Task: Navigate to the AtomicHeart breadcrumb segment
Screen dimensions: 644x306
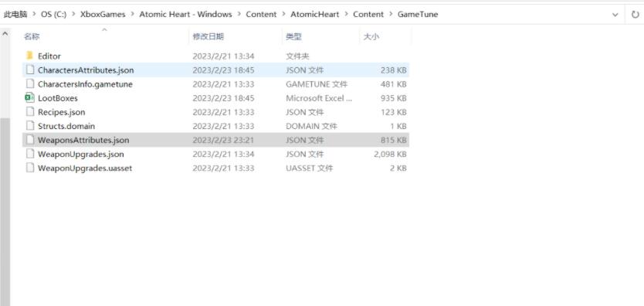Action: coord(314,14)
